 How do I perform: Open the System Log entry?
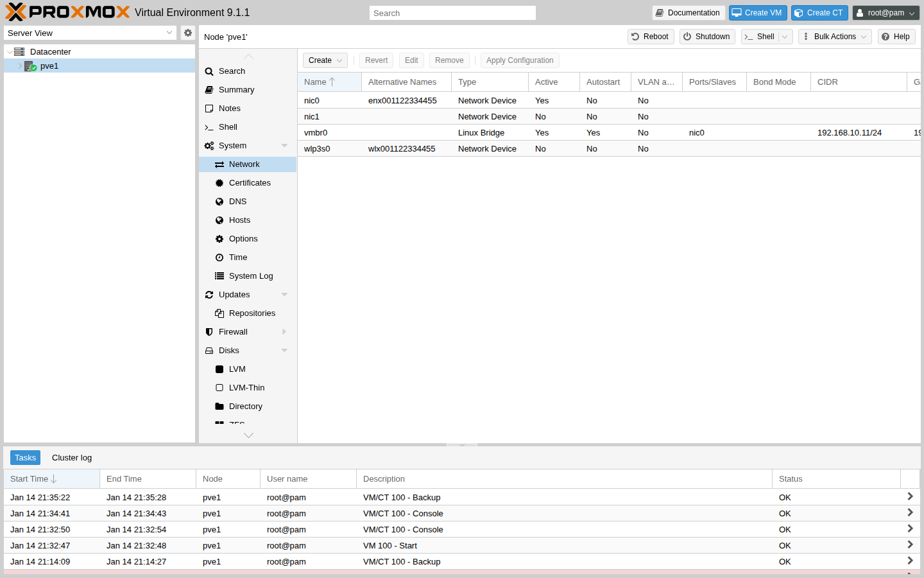250,276
